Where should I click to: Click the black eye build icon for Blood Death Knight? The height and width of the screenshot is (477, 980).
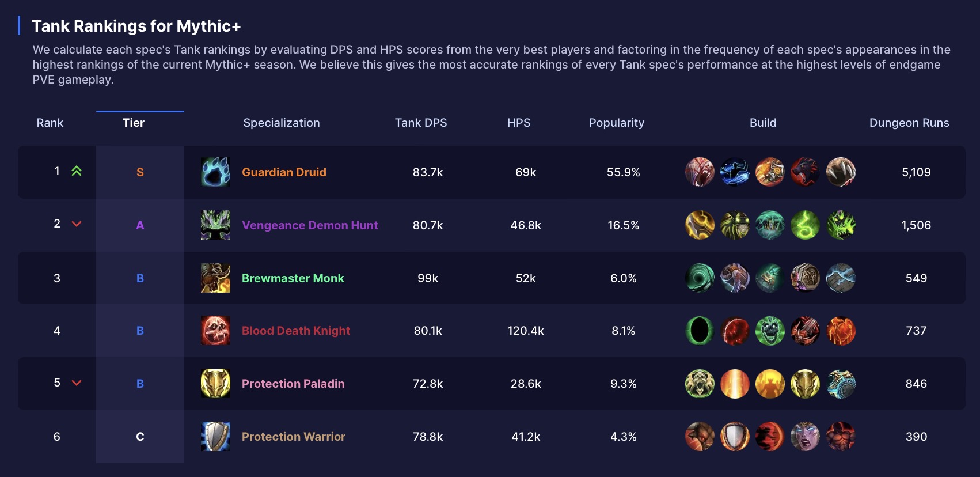coord(700,331)
